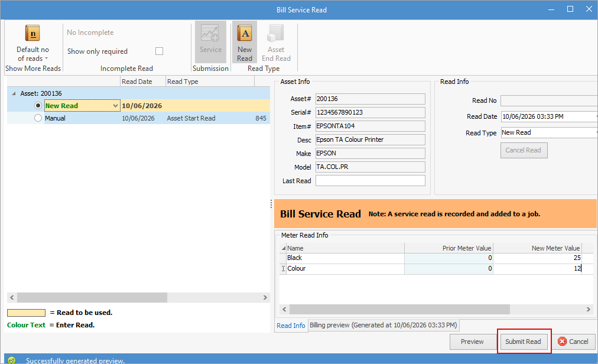Click the Colour meter name cell
Image resolution: width=598 pixels, height=364 pixels.
(x=345, y=269)
